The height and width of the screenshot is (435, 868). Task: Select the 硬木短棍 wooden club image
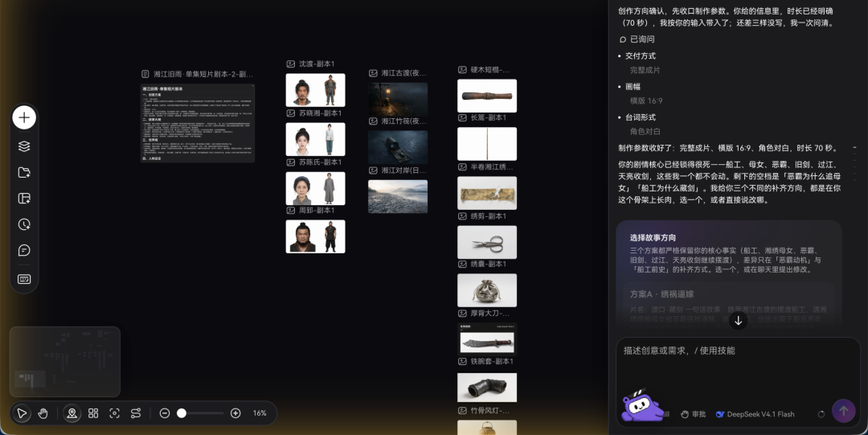click(487, 96)
